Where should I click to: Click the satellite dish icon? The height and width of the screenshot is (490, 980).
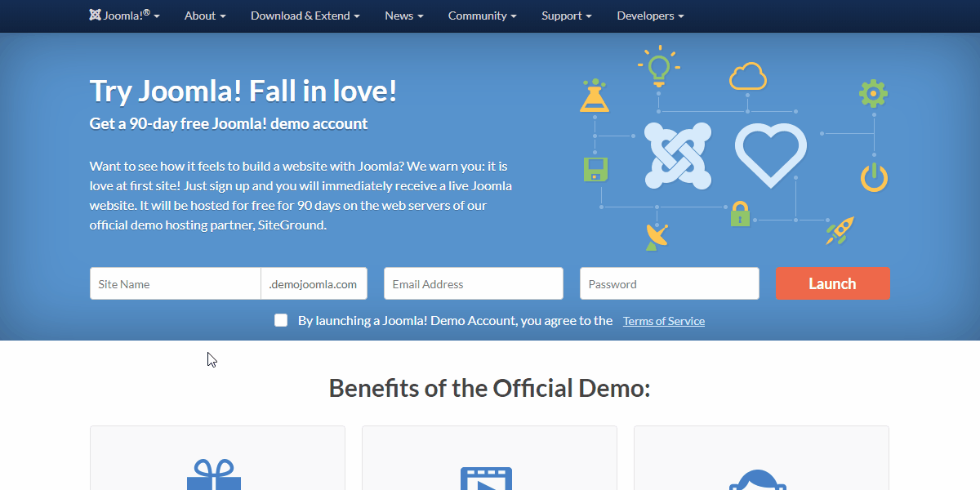pos(657,236)
